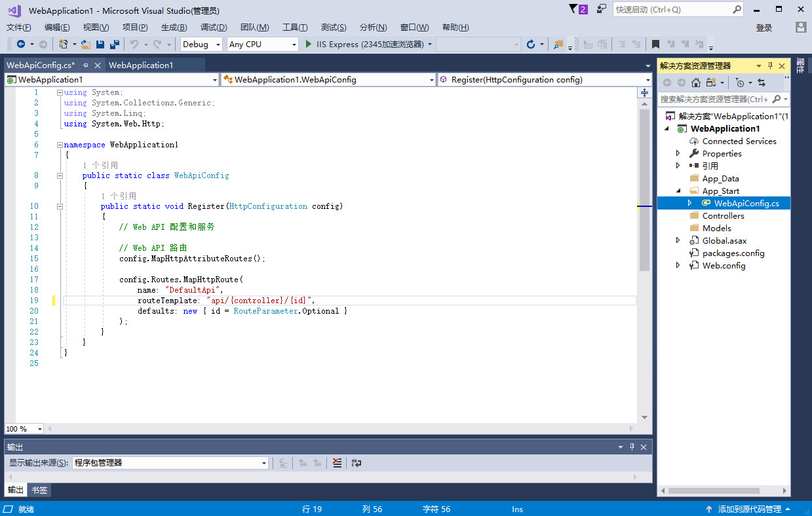
Task: Collapse the Register method code block
Action: (60, 206)
